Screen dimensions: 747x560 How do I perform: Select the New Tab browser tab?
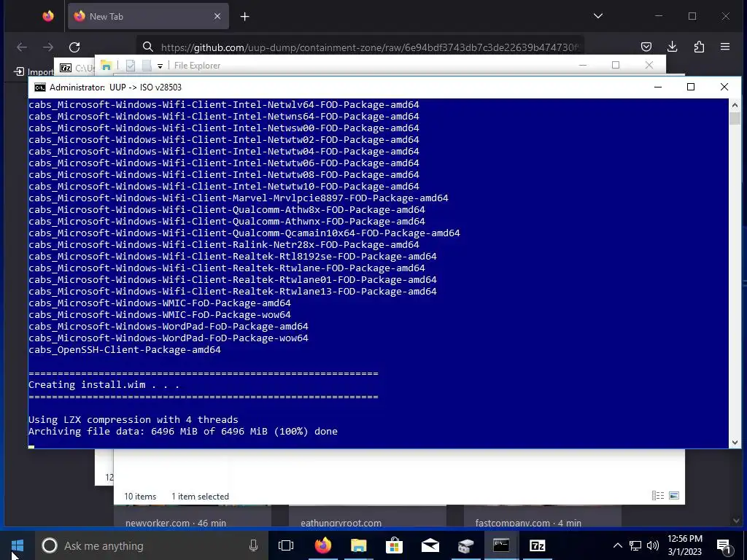(148, 16)
